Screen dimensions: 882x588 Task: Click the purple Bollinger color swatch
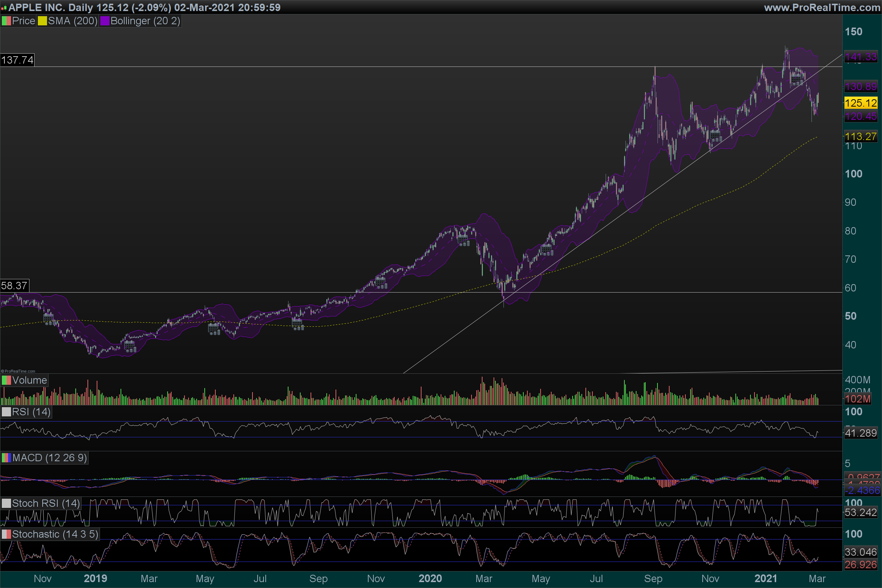click(105, 21)
